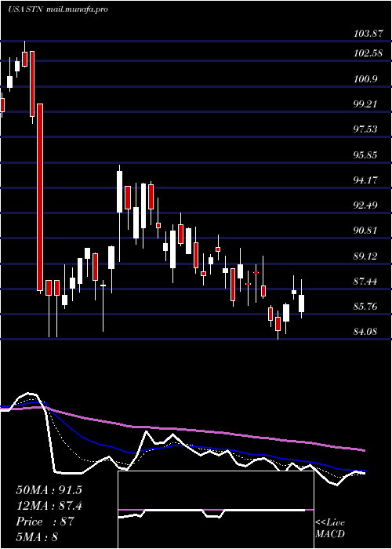Click the 94.17 price axis label
The image size is (392, 549).
click(365, 180)
